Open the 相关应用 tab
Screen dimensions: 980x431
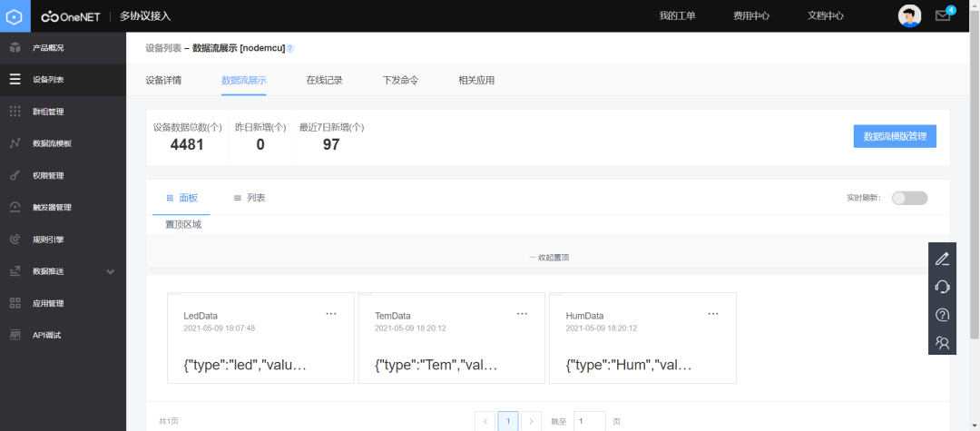pos(476,80)
